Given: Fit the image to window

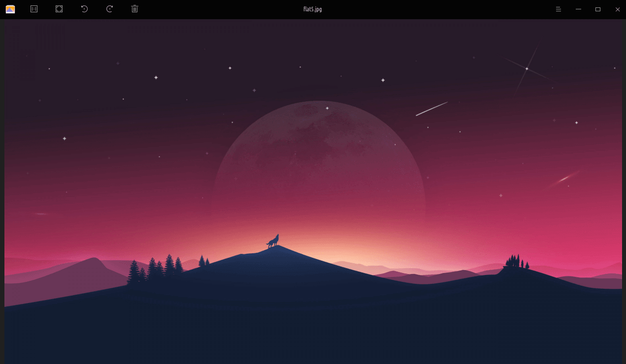Looking at the screenshot, I should [x=59, y=9].
